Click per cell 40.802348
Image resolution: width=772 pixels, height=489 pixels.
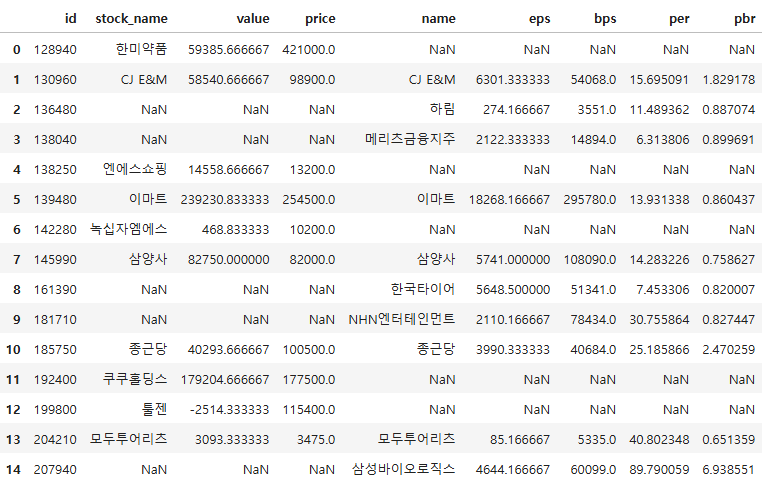point(659,440)
